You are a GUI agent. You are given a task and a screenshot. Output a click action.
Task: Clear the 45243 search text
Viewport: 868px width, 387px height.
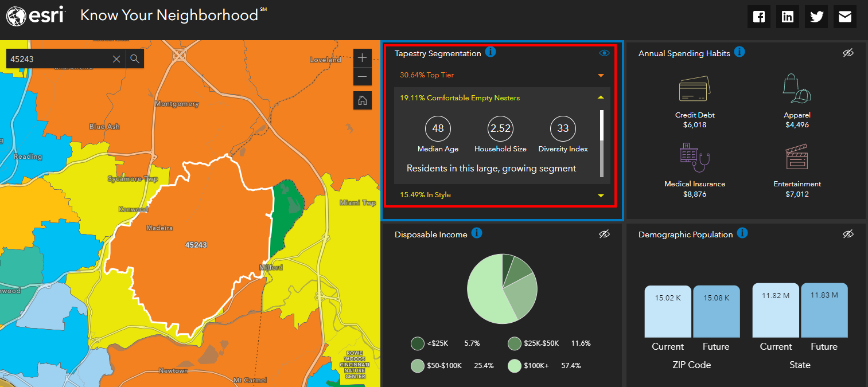coord(116,58)
